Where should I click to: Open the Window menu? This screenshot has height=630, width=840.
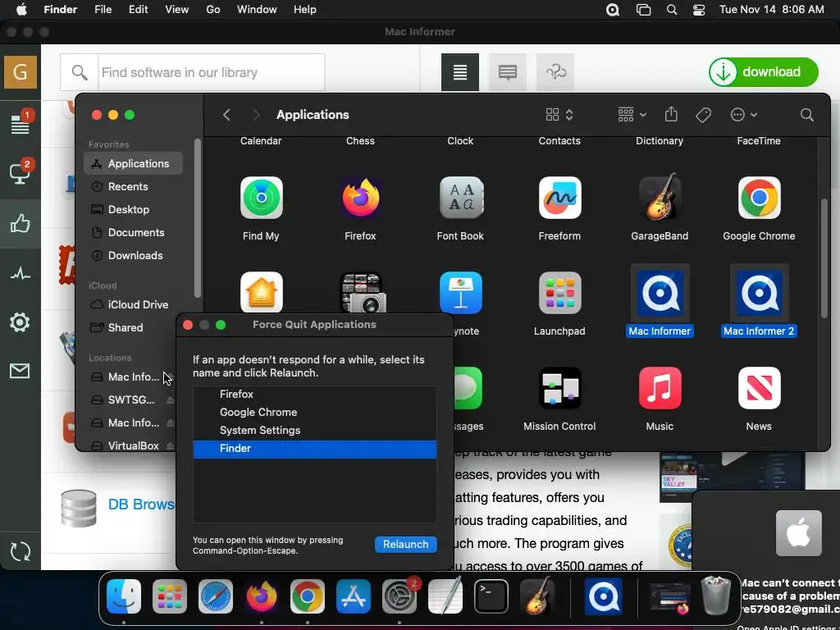click(257, 10)
